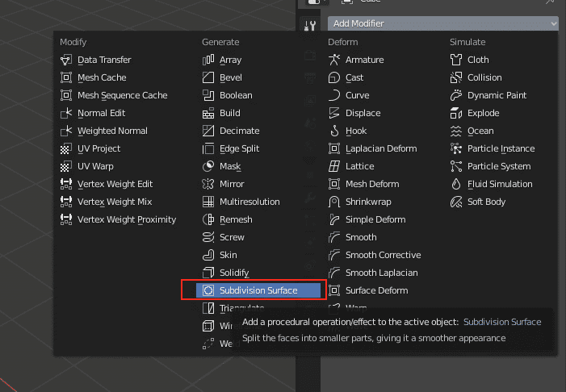Click the Bevel modifier icon

pos(208,77)
